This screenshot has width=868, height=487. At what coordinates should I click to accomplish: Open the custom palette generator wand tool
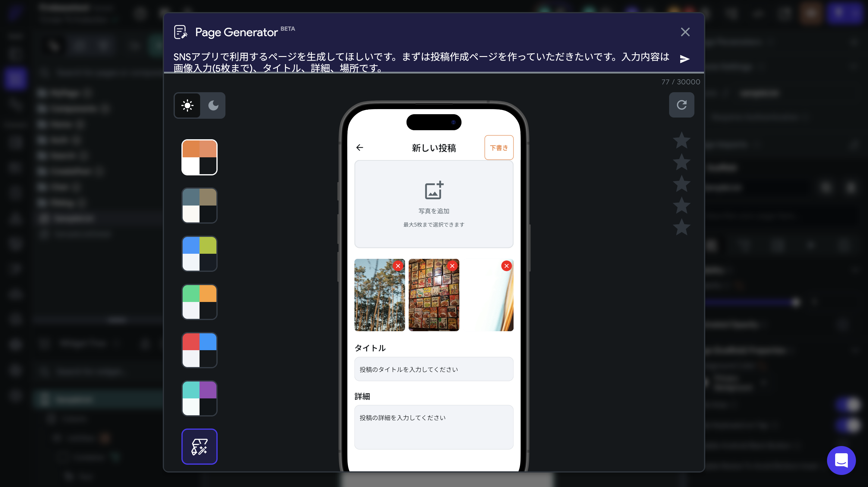click(x=199, y=447)
